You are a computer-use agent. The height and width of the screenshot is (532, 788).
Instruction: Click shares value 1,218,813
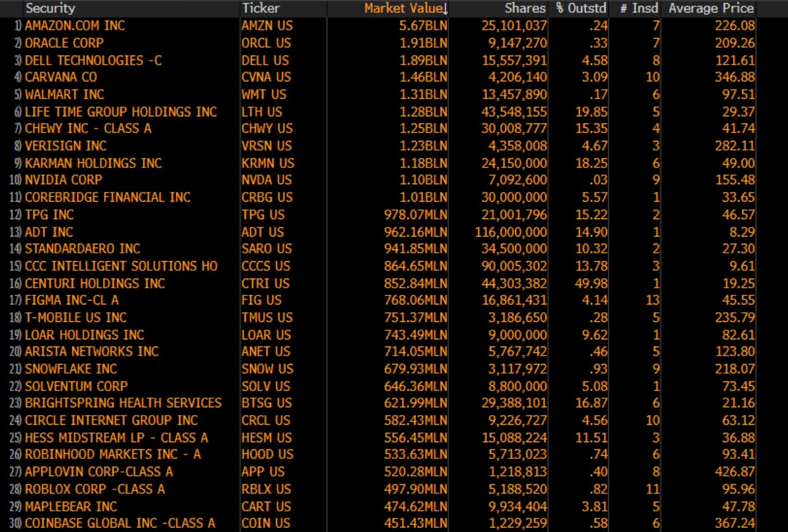pyautogui.click(x=518, y=472)
